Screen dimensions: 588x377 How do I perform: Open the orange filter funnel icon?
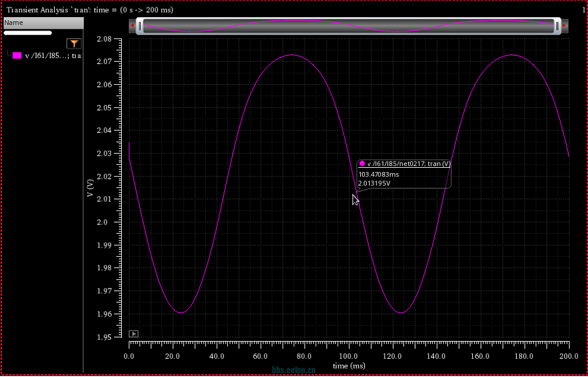pyautogui.click(x=74, y=44)
